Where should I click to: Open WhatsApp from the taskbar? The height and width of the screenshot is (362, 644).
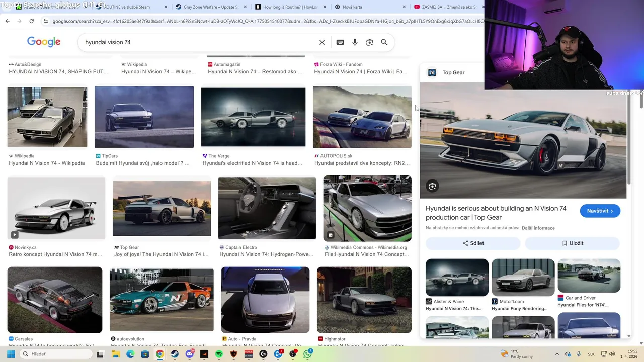[307, 354]
